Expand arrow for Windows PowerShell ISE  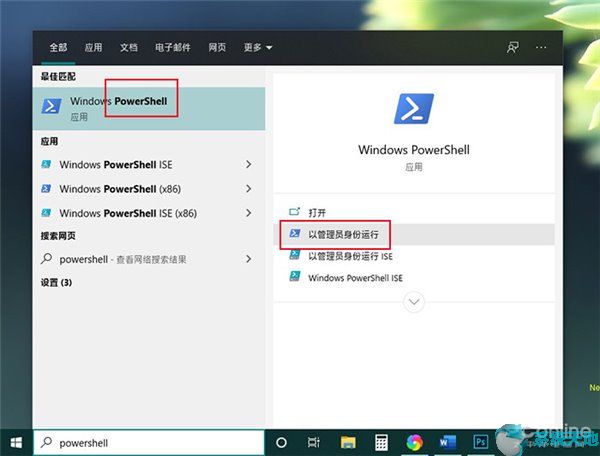pyautogui.click(x=249, y=164)
